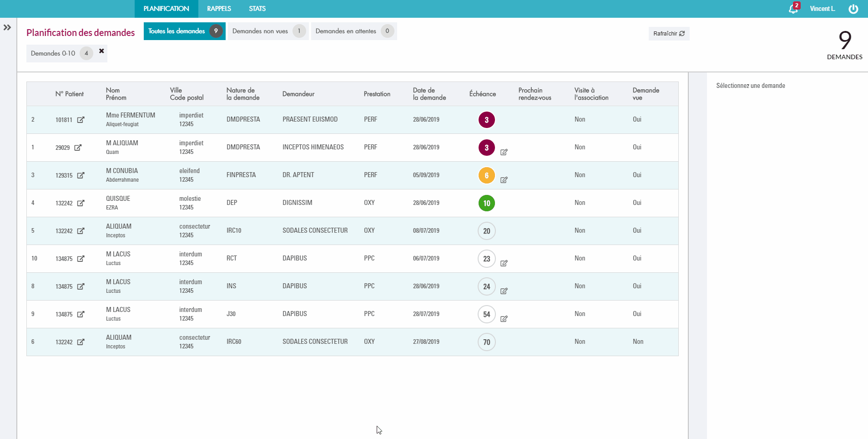868x439 pixels.
Task: Open the STATS tab
Action: (257, 9)
